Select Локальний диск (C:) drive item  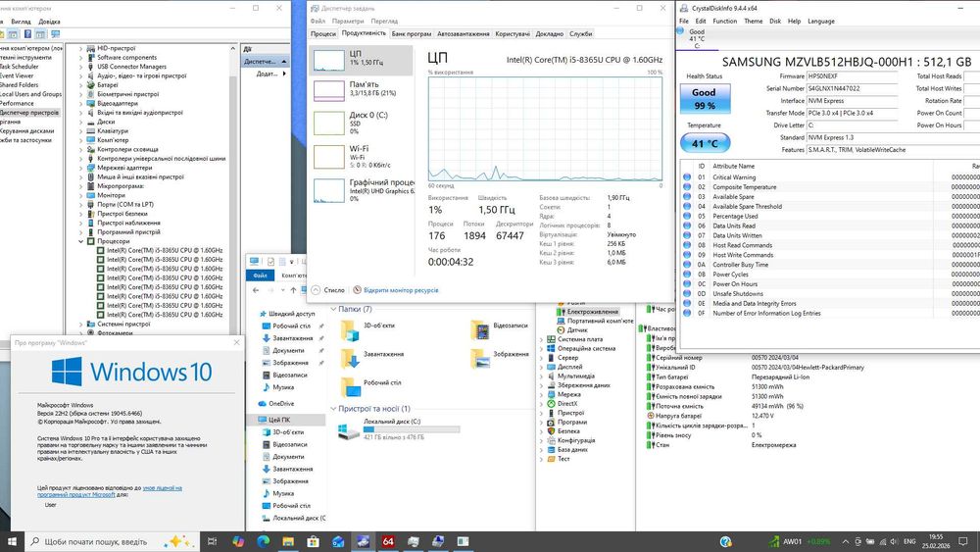[x=400, y=428]
